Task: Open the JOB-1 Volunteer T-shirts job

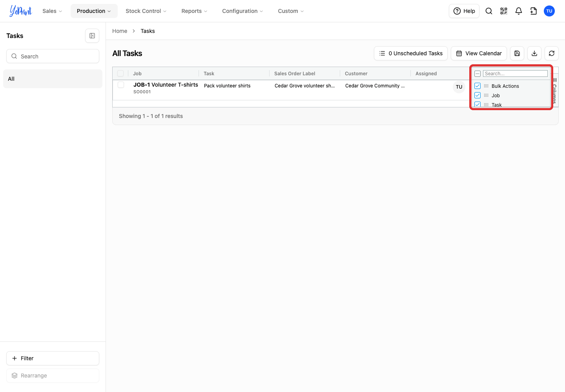Action: (166, 85)
